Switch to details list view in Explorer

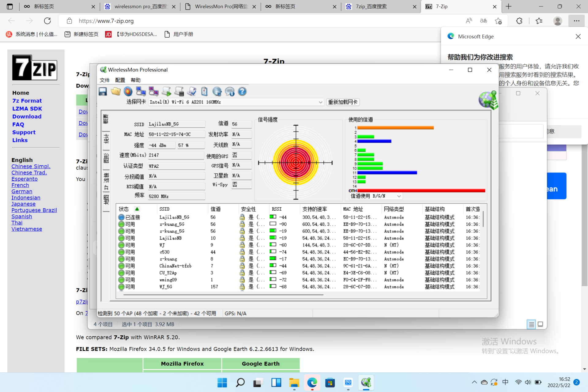click(531, 324)
